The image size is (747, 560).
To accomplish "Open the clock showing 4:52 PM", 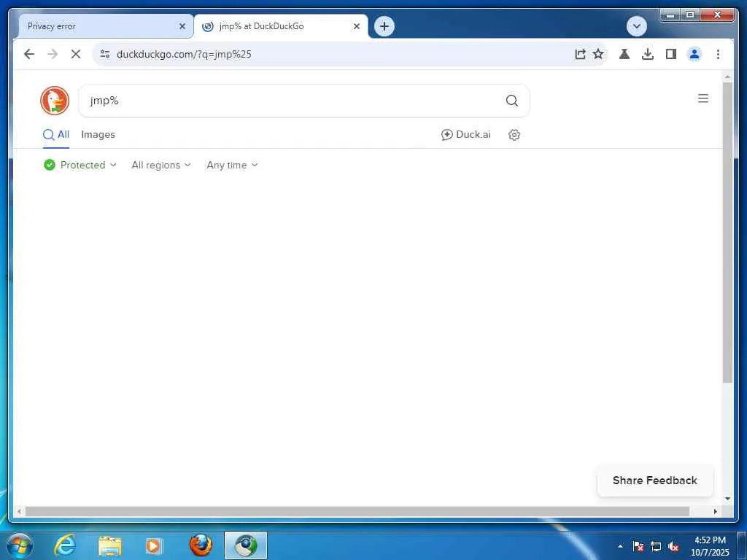I will pyautogui.click(x=710, y=546).
